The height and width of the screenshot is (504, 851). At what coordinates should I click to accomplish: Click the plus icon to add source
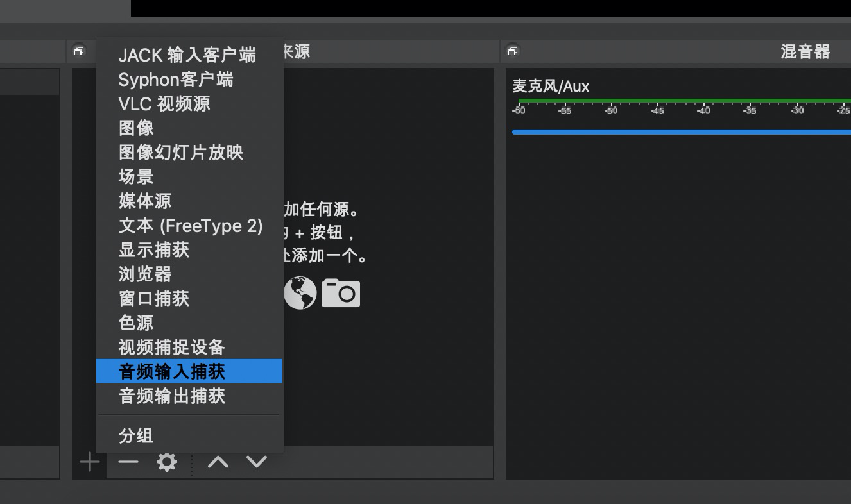90,462
